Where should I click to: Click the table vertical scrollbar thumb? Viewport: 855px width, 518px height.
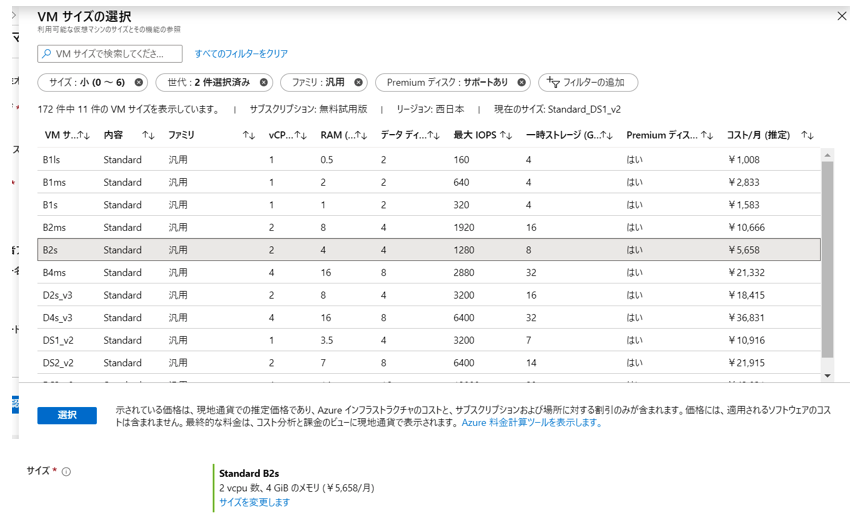(827, 260)
